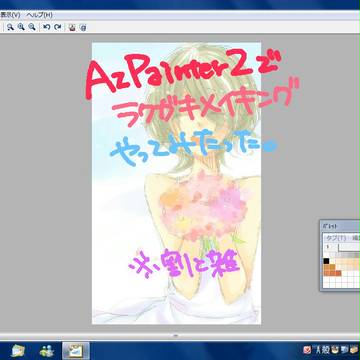Viewport: 360px width, 360px height.
Task: Pick the black swatch in the palette
Action: tap(326, 261)
